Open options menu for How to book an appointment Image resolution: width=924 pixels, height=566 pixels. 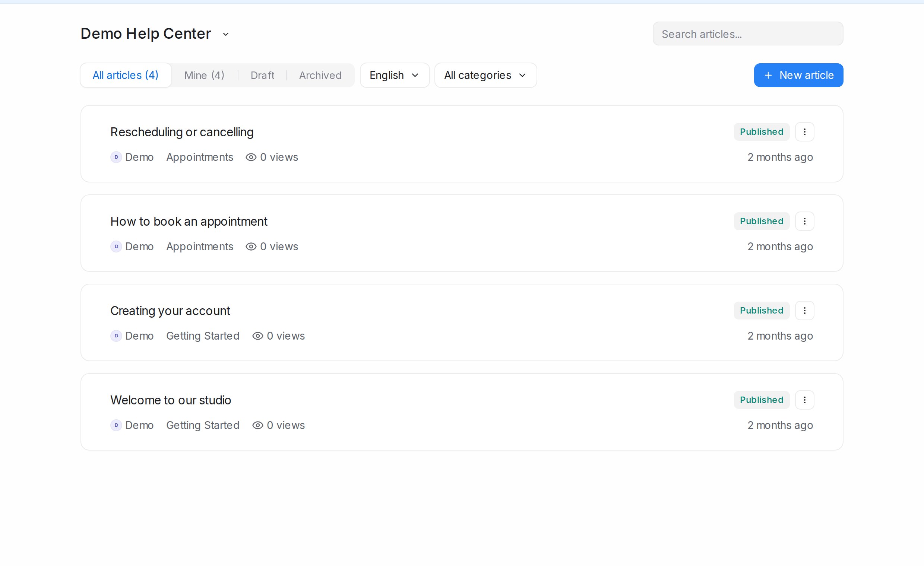(804, 221)
